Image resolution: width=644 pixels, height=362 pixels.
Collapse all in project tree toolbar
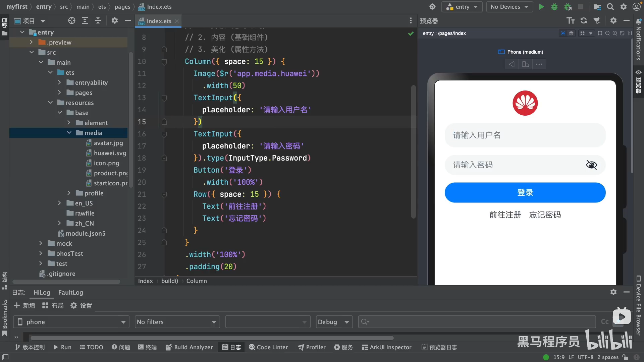[x=98, y=21]
